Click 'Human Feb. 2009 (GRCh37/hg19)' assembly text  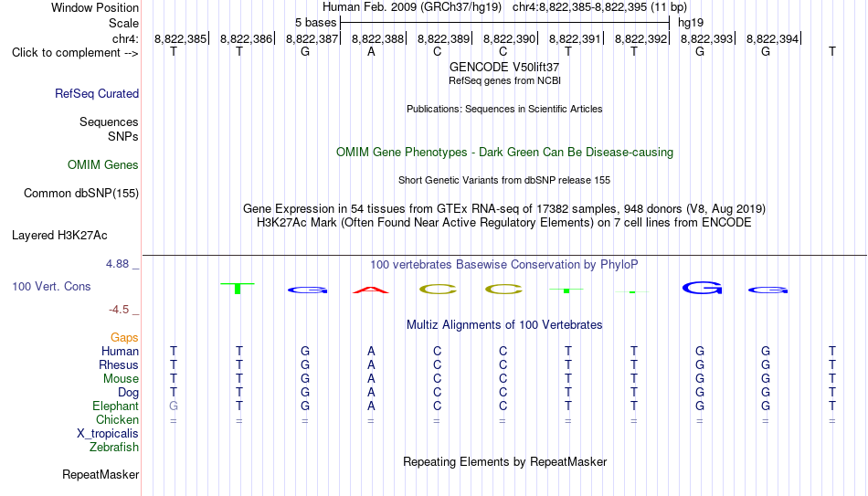coord(412,7)
